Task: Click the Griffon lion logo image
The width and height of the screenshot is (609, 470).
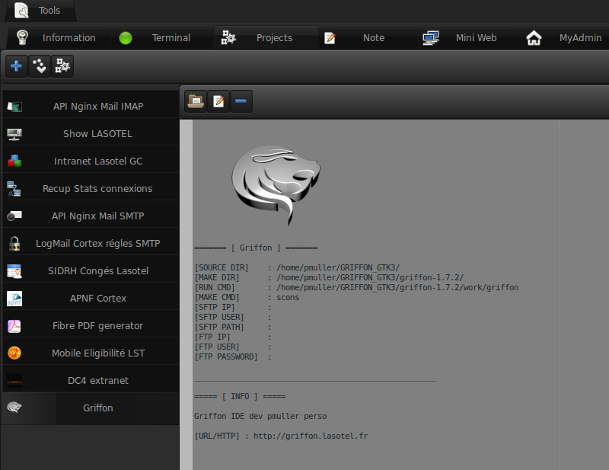Action: pos(276,185)
